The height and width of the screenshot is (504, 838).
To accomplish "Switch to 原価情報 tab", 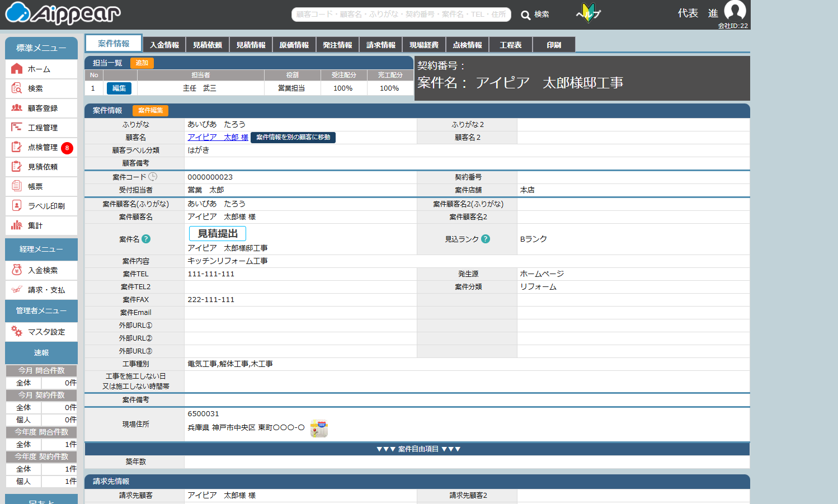I will (294, 45).
